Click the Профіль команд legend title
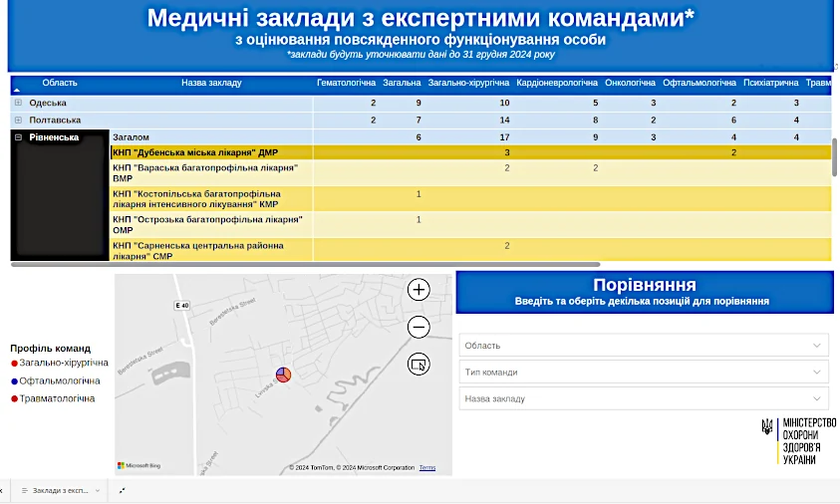 click(x=51, y=349)
